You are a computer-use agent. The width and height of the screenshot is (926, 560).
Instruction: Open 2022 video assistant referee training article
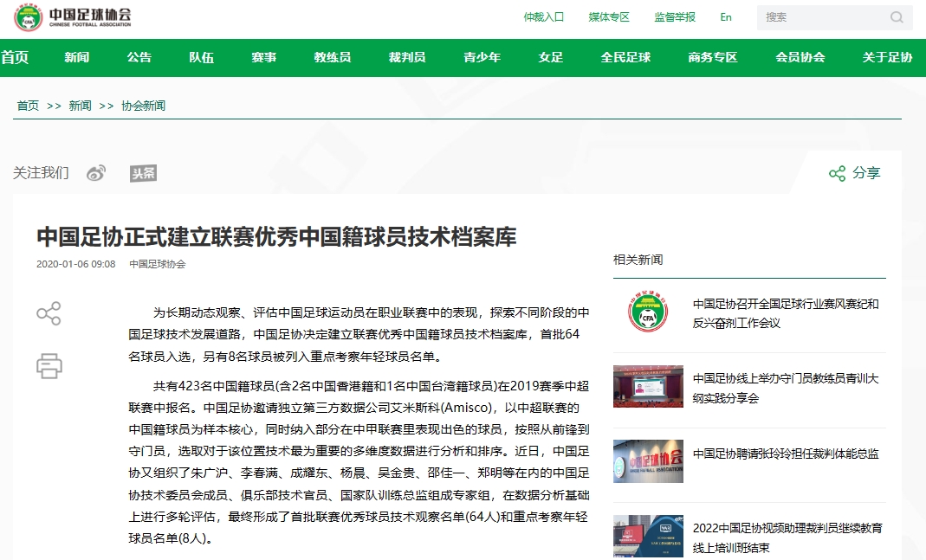pyautogui.click(x=787, y=537)
